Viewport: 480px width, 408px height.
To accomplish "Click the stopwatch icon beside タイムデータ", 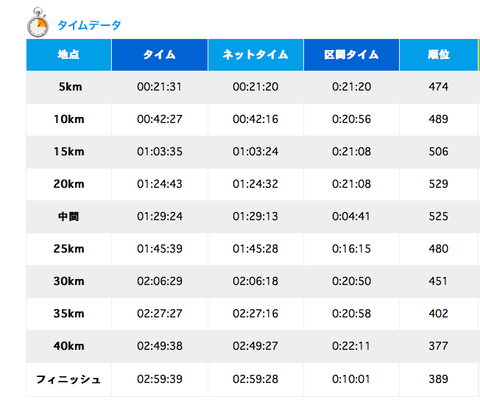I will (38, 22).
